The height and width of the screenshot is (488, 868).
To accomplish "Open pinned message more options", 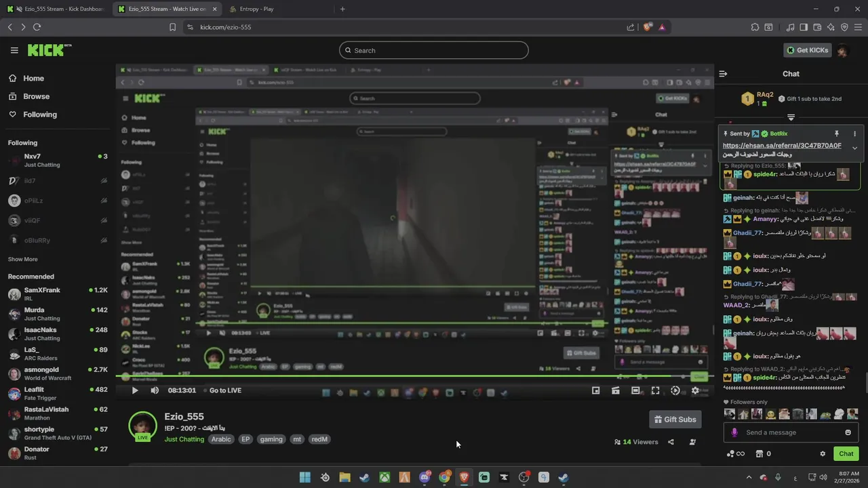I will [x=854, y=134].
